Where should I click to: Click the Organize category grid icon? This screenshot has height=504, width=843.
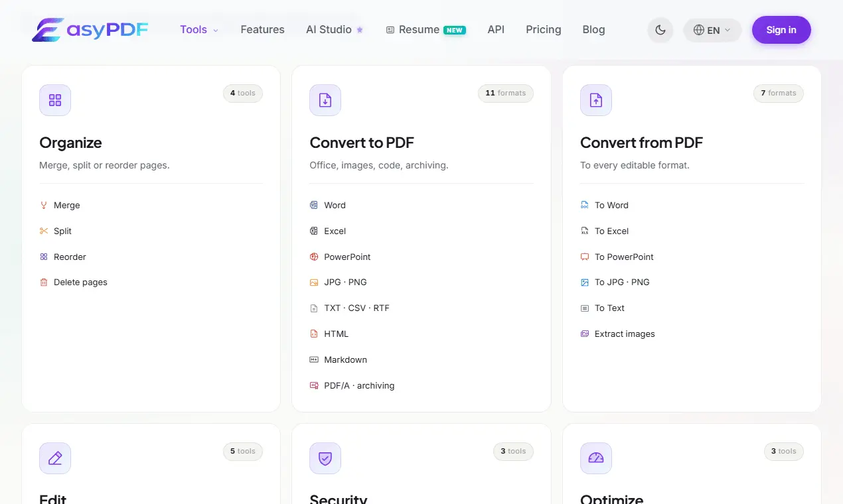pyautogui.click(x=55, y=100)
